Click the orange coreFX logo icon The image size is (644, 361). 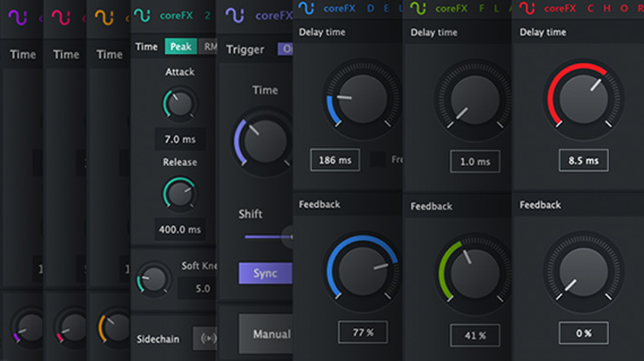(x=104, y=17)
